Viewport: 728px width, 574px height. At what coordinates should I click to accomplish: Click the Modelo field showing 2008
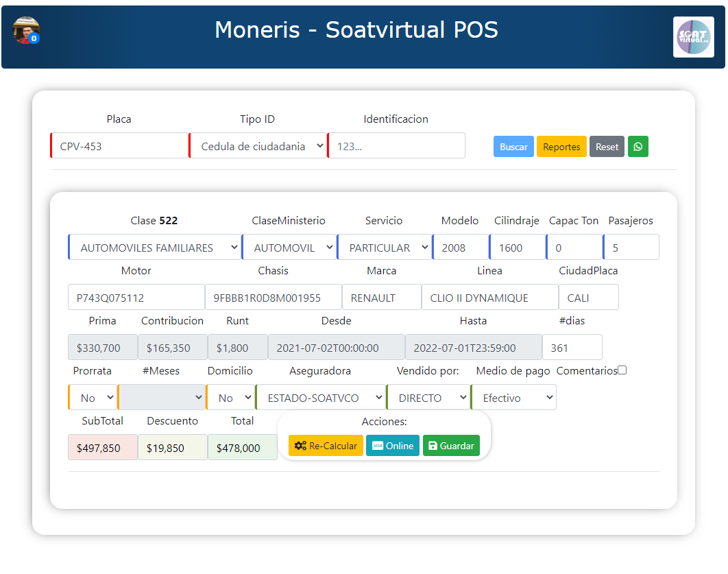(x=461, y=247)
